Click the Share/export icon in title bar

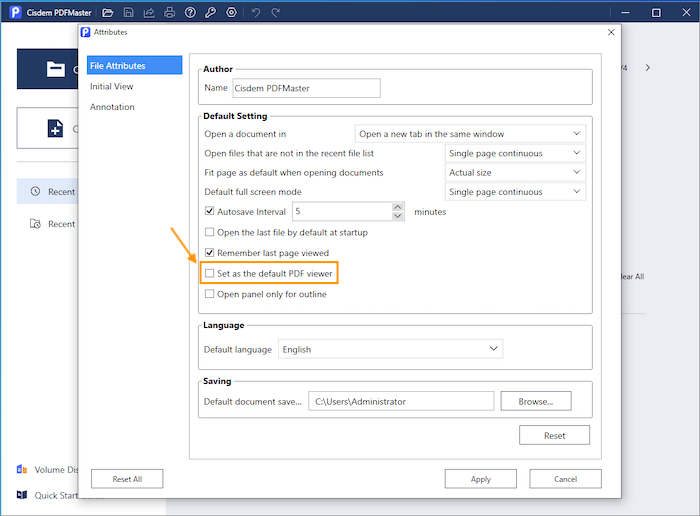point(149,12)
